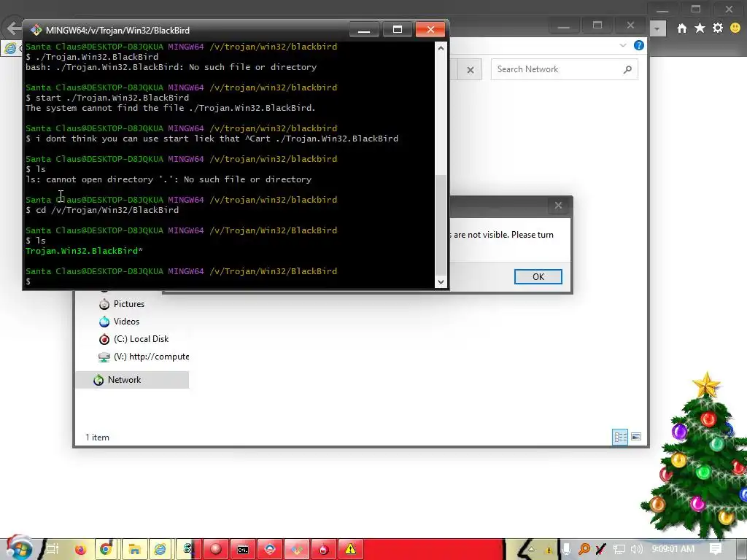Open Internet Explorer from the taskbar

(x=161, y=550)
